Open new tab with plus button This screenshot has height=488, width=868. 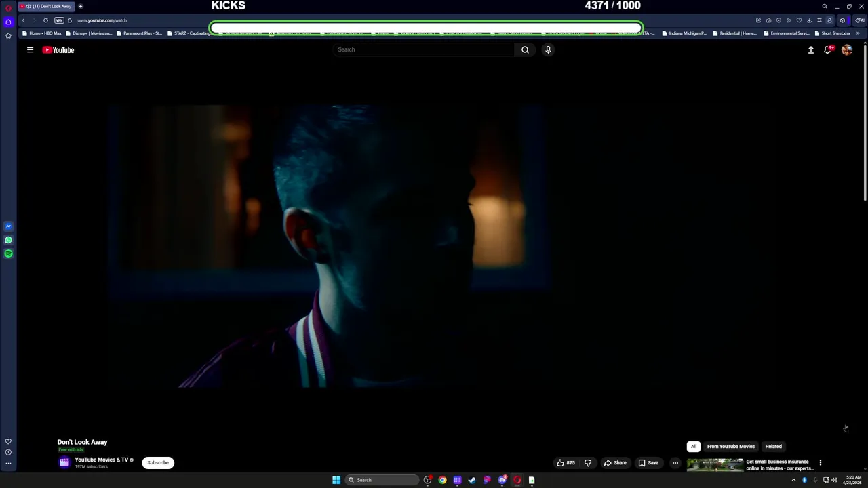click(x=80, y=6)
